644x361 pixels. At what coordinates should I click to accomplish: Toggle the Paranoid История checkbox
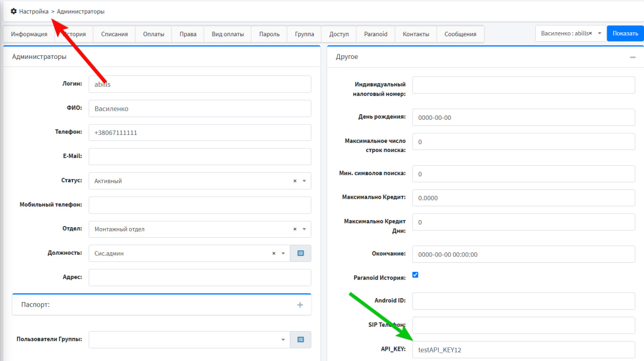[x=415, y=275]
